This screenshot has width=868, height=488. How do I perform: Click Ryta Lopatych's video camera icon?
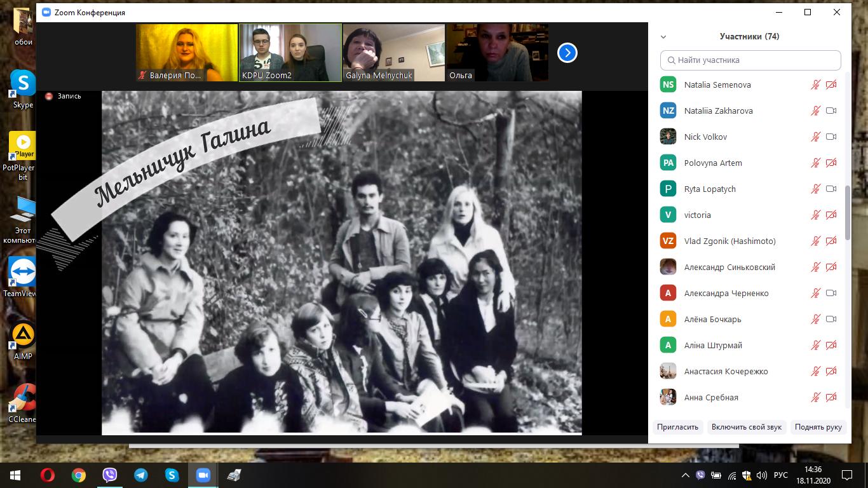(x=831, y=189)
